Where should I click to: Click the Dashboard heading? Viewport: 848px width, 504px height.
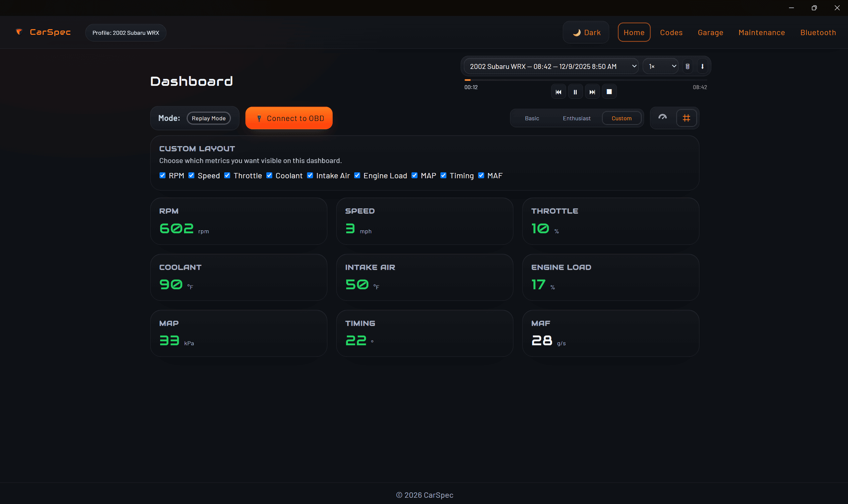pyautogui.click(x=192, y=81)
